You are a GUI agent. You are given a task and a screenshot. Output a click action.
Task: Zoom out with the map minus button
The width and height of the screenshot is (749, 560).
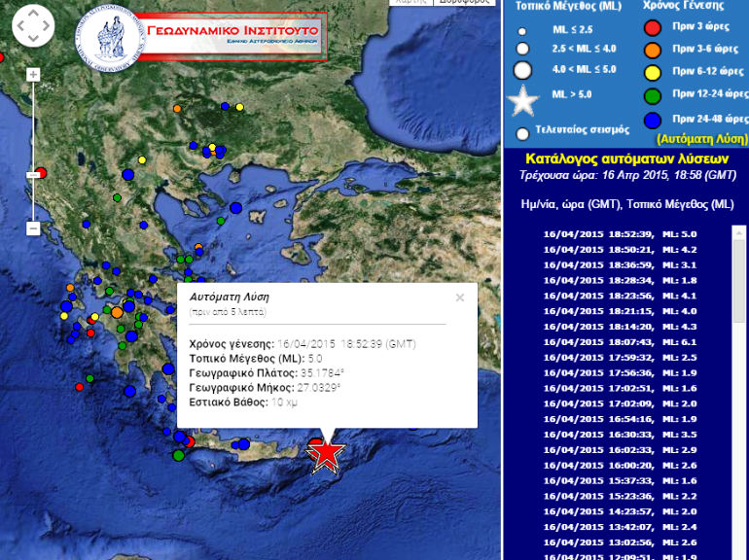(x=33, y=228)
